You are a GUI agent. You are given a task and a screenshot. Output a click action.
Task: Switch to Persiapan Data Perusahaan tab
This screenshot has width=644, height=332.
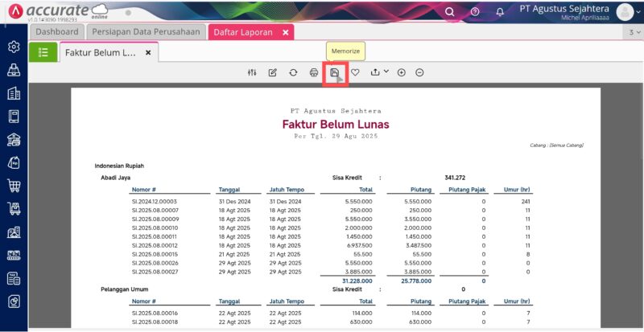pyautogui.click(x=146, y=32)
